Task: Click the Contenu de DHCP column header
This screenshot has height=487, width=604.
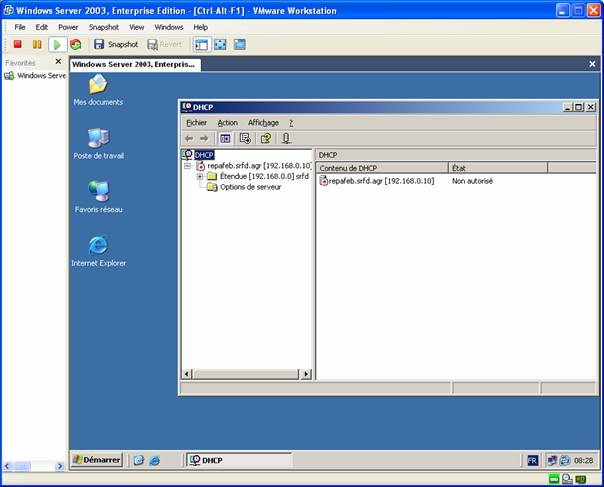Action: 382,168
